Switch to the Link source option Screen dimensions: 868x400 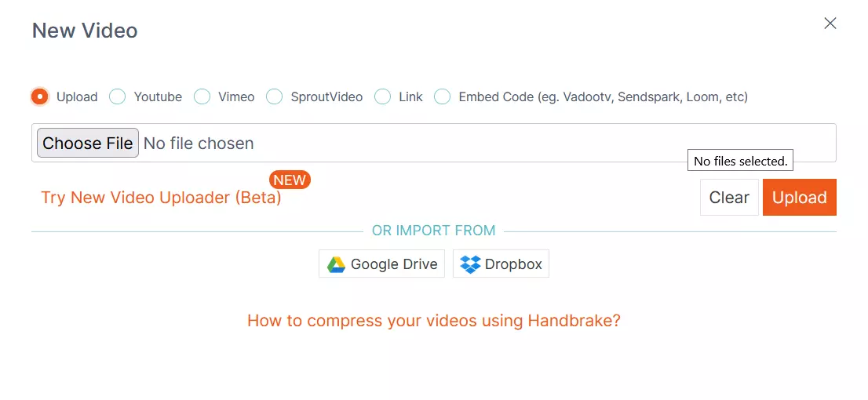(x=382, y=96)
